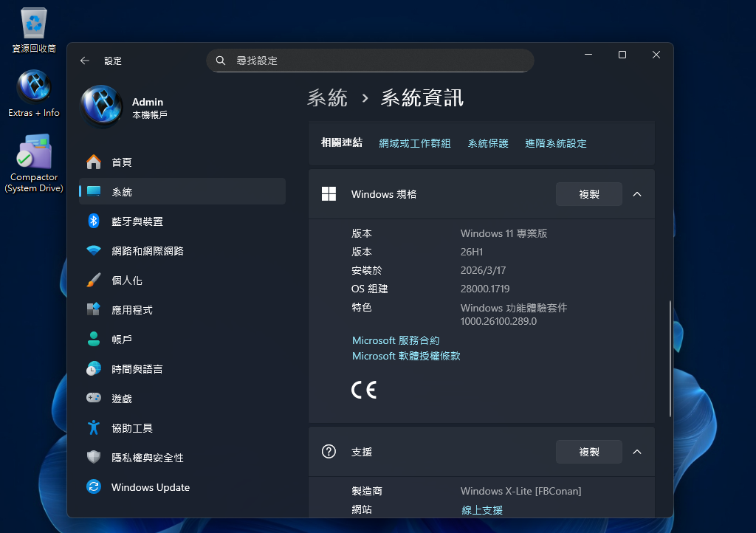This screenshot has height=533, width=756.
Task: Open 網路和網際網路 settings
Action: [x=182, y=250]
